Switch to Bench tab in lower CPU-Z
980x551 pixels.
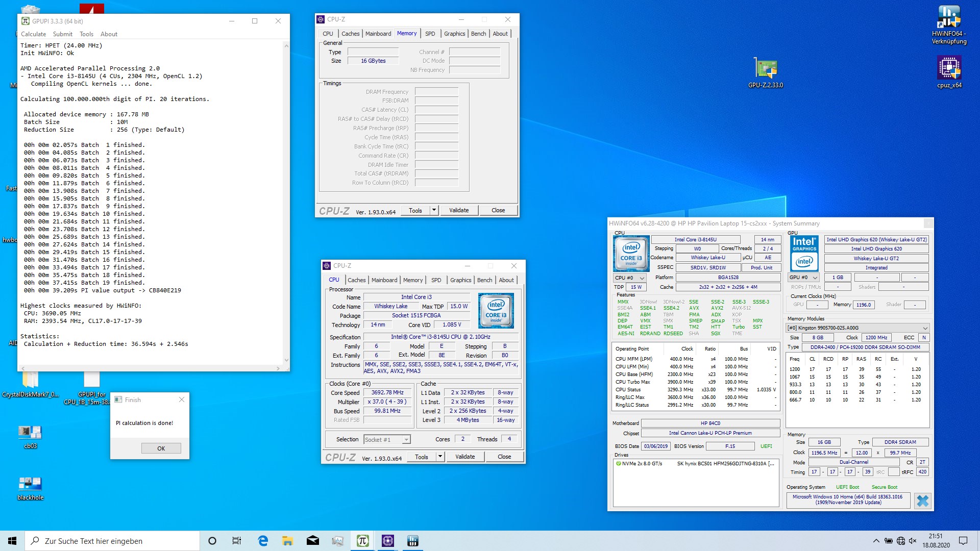484,280
